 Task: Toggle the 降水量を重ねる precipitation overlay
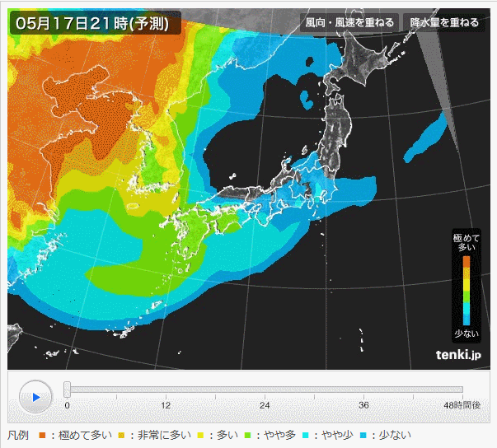point(444,22)
